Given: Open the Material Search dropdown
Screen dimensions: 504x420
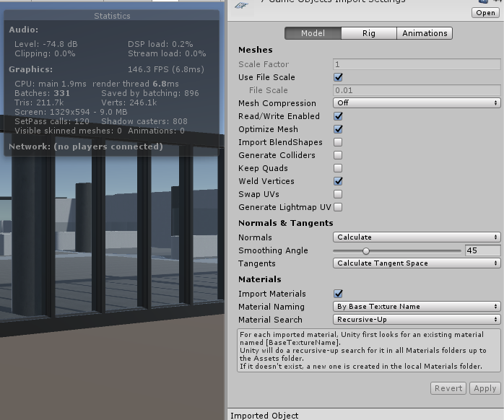Looking at the screenshot, I should point(417,320).
